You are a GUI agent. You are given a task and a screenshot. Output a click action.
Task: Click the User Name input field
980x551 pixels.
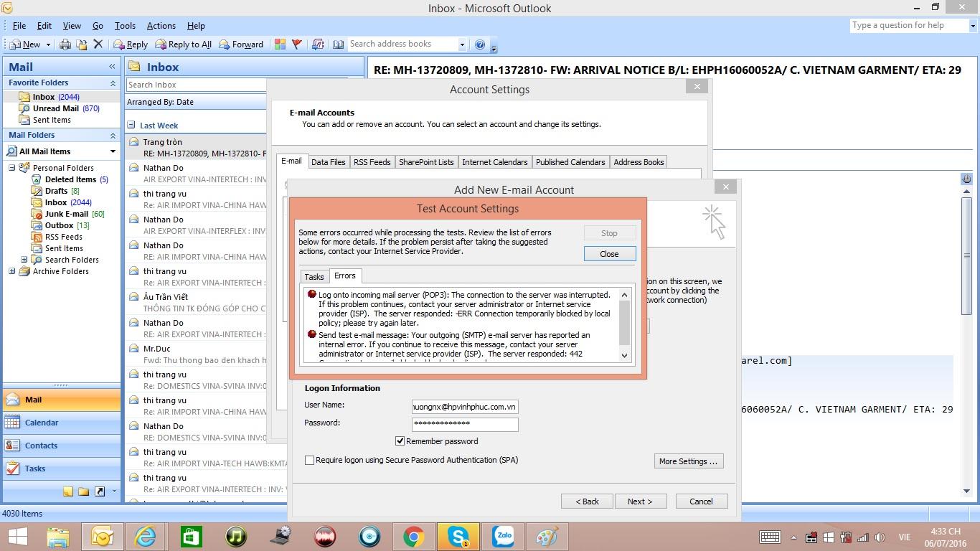(465, 407)
